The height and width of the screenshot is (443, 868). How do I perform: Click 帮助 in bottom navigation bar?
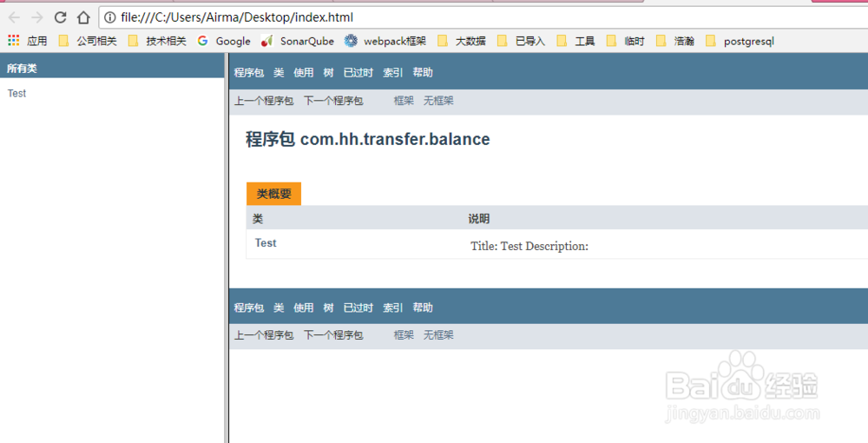click(423, 307)
